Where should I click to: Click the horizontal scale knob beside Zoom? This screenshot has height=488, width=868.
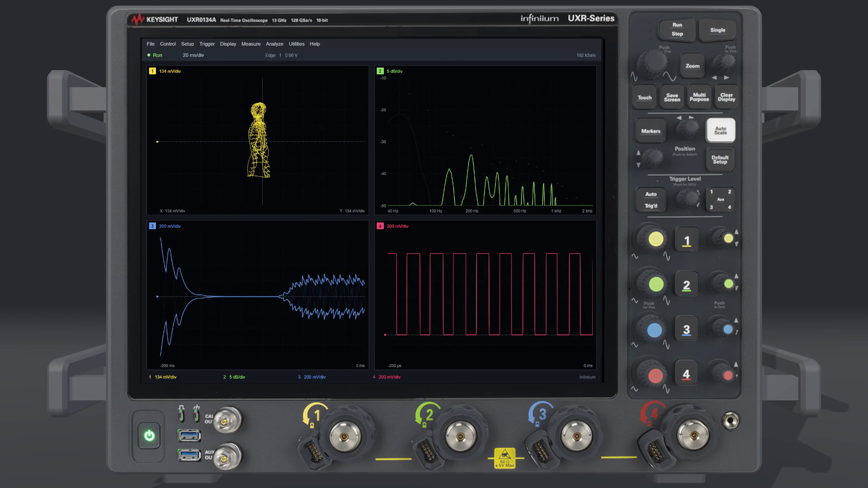pos(652,62)
